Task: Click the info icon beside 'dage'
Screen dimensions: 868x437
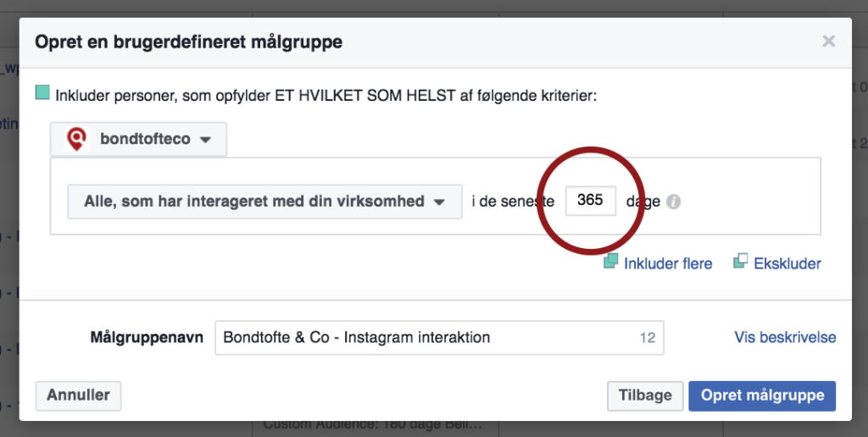Action: (x=673, y=202)
